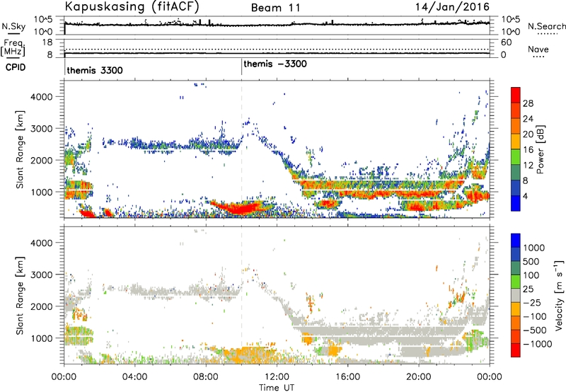Select the 'N.Search' legend label
This screenshot has height=392, width=566.
(546, 26)
